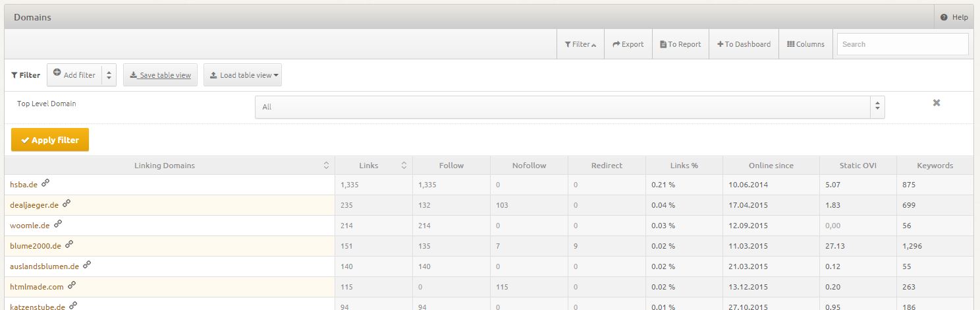Open woomle.de domain link
Image resolution: width=980 pixels, height=310 pixels.
pos(30,226)
